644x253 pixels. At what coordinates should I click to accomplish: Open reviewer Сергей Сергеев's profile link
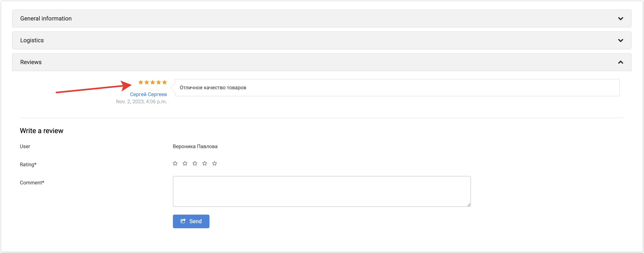[148, 94]
